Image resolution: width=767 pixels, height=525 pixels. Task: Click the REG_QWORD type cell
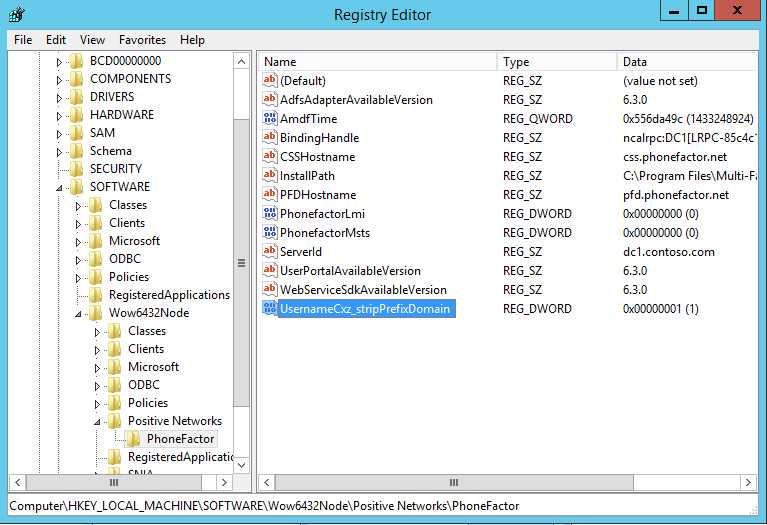[538, 119]
